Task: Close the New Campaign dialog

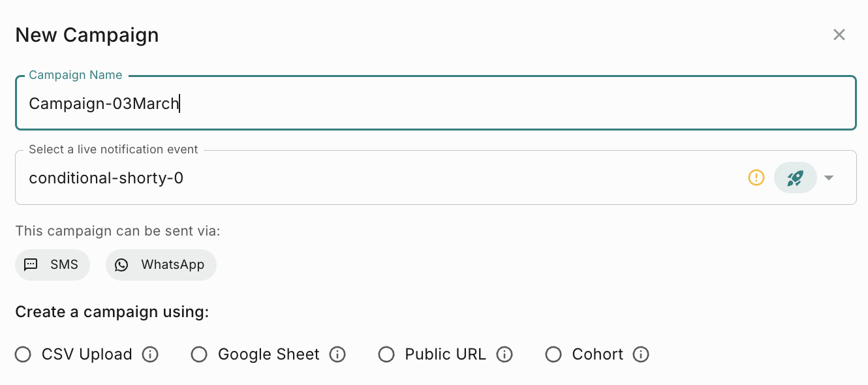Action: (839, 35)
